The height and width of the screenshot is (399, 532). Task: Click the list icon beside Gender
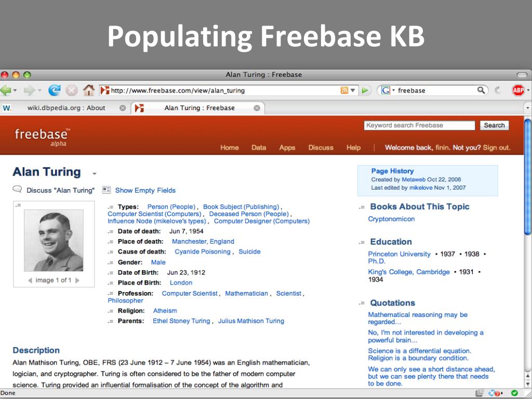[110, 262]
